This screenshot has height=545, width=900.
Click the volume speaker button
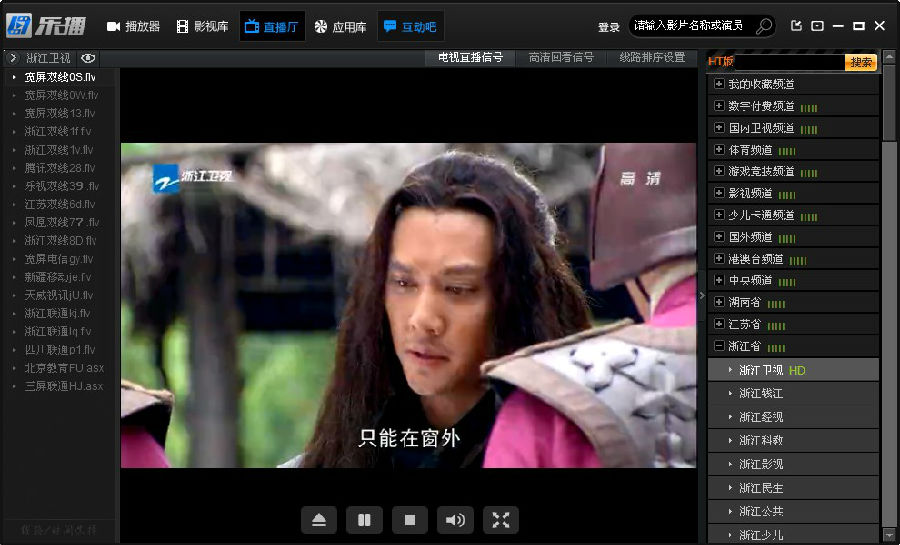[456, 520]
